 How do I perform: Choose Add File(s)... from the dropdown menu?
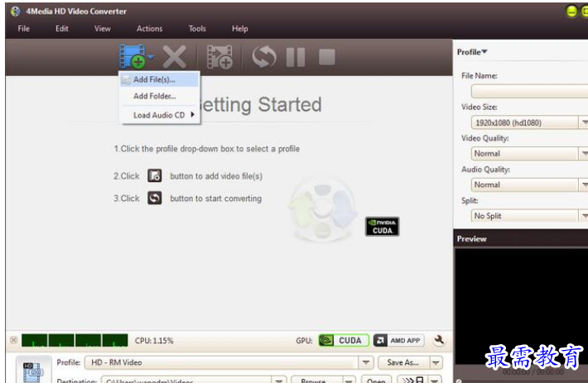tap(159, 79)
